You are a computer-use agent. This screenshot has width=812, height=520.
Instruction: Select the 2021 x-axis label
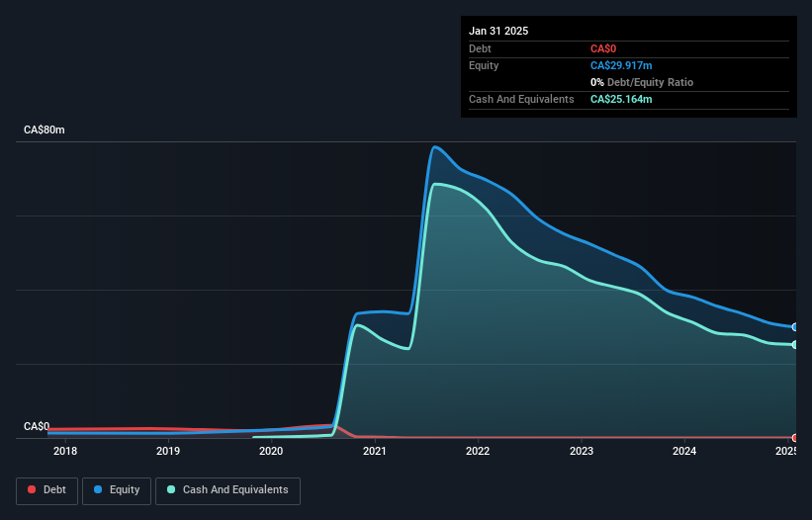click(x=375, y=451)
